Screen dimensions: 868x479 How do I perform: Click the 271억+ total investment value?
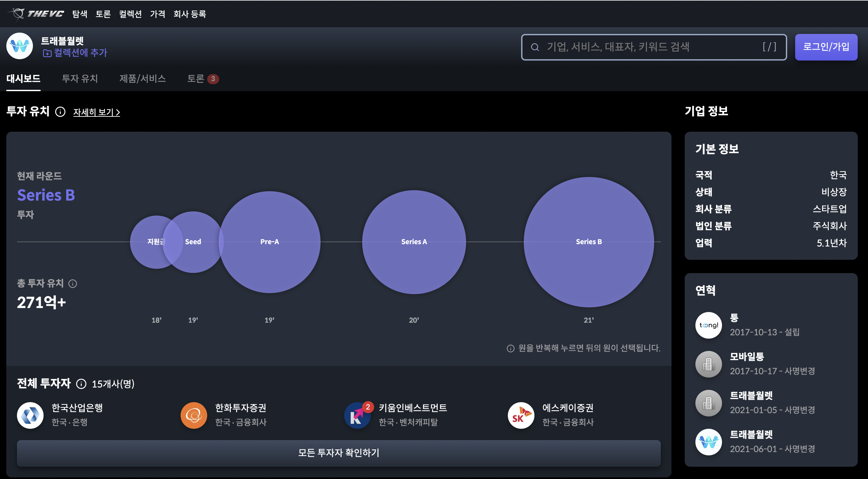click(x=42, y=302)
